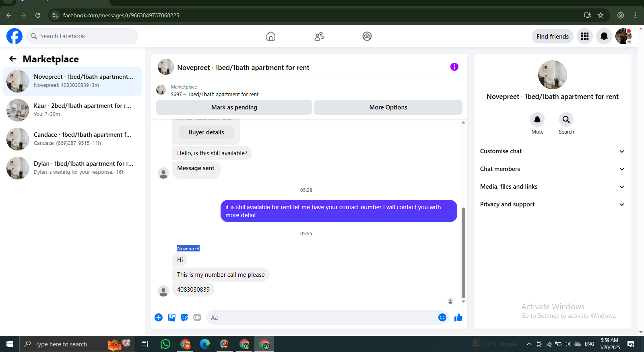644x352 pixels.
Task: Open the account profile picture menu
Action: (623, 36)
